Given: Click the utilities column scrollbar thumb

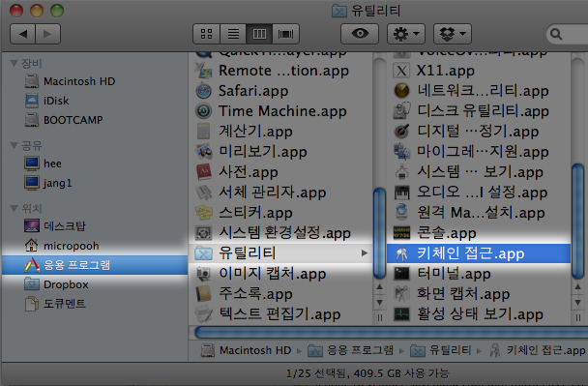Looking at the screenshot, I should click(578, 222).
